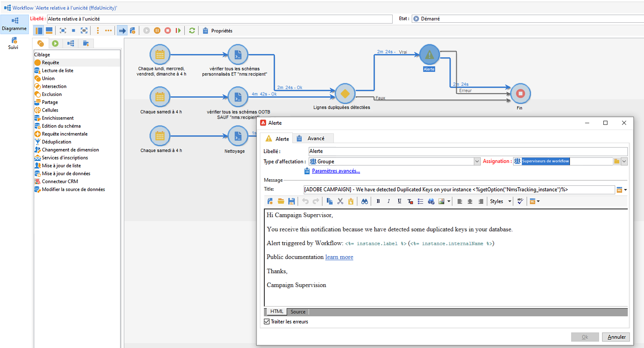Toggle bold formatting in message editor

coord(378,201)
